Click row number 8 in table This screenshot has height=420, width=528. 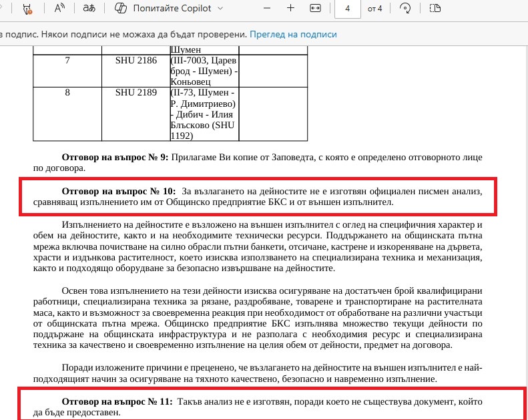coord(67,92)
